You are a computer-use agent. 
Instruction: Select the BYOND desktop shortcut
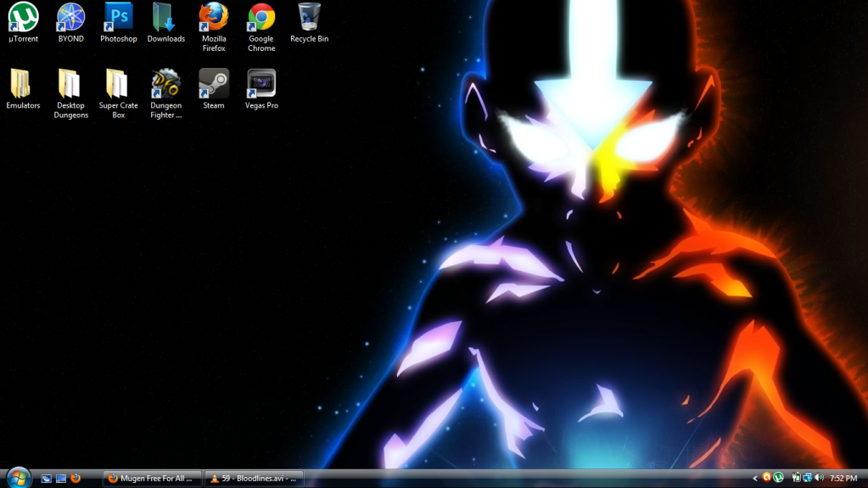[x=71, y=23]
